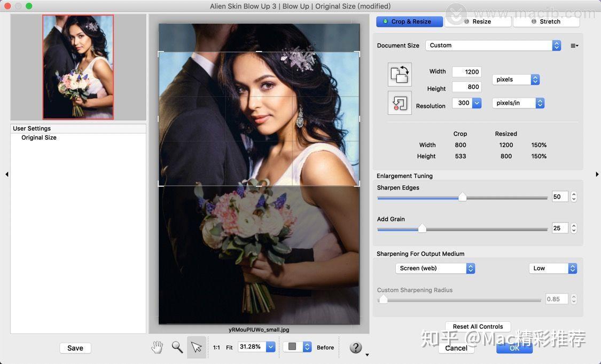Swap width and height orientation icon
Viewport: 601px width, 364px height.
[400, 74]
